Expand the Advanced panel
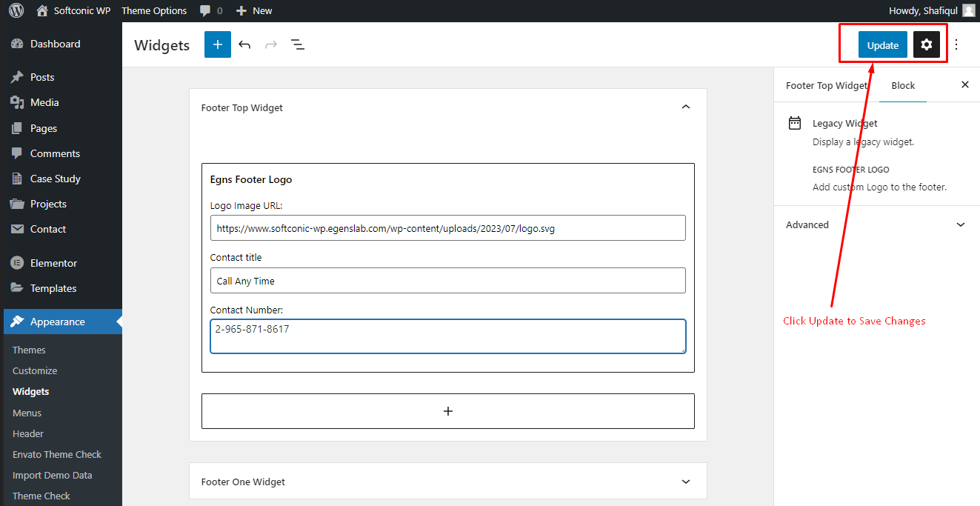Screen dimensions: 980x506 point(877,224)
